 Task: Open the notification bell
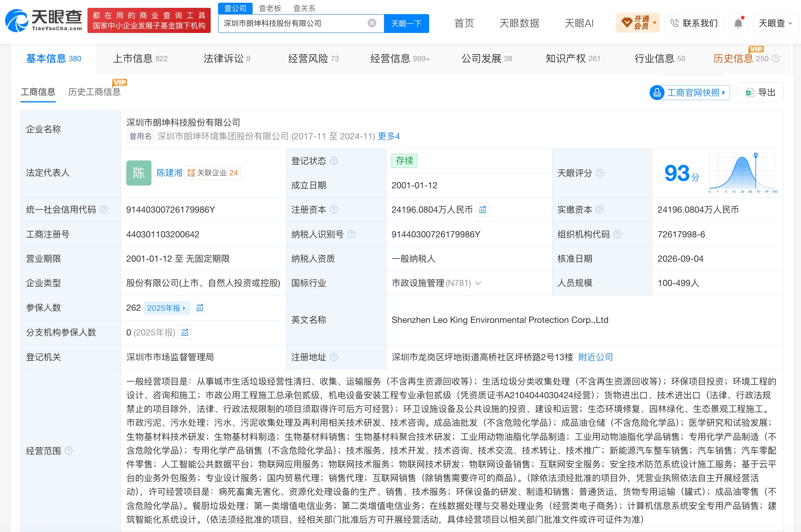738,23
